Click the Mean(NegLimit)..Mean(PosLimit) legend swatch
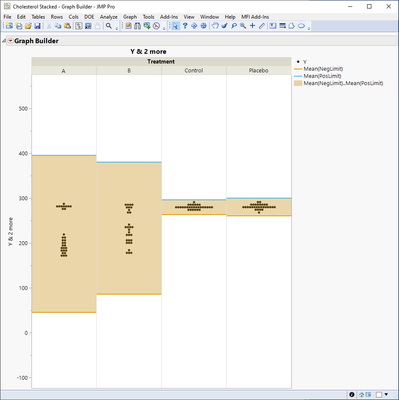Screen dimensions: 399x400 298,83
